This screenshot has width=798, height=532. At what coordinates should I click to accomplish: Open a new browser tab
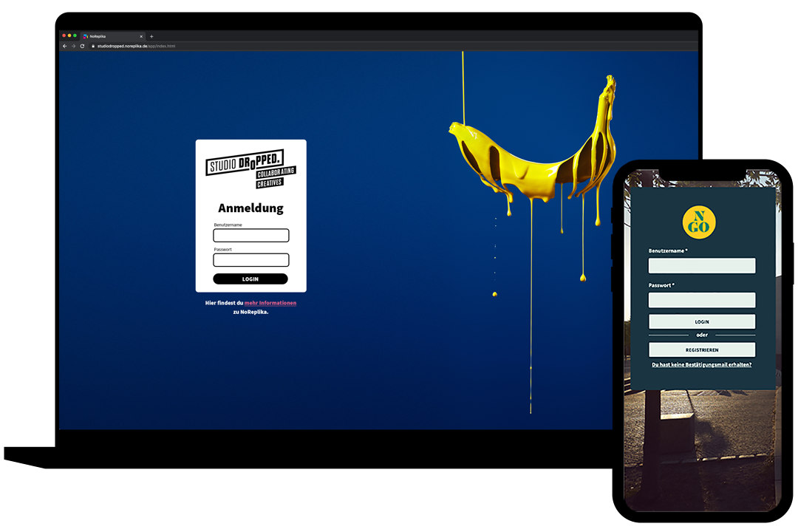tap(151, 36)
